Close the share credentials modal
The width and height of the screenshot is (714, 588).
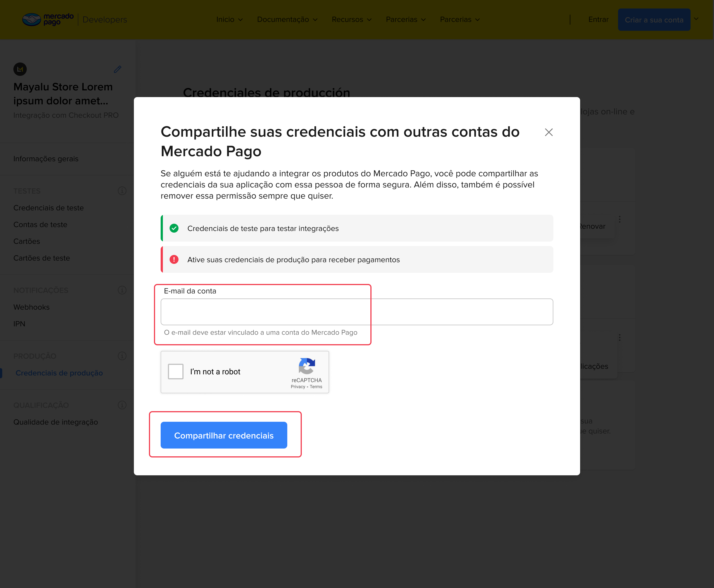(549, 132)
